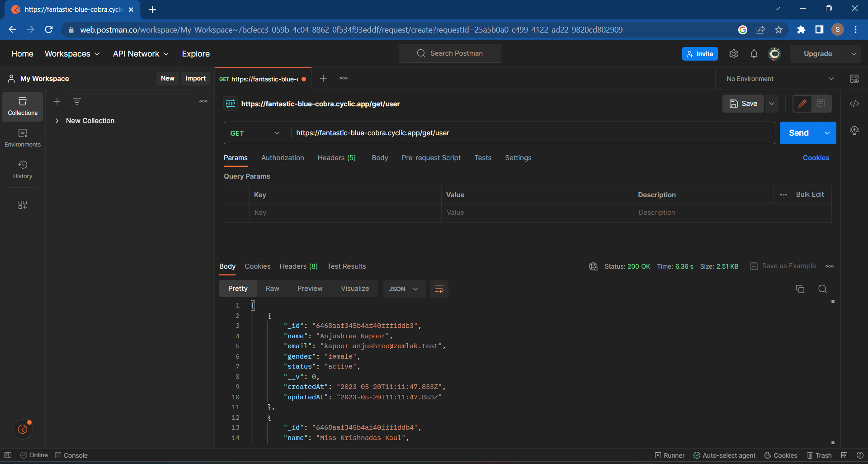Switch to the Raw response view

(x=272, y=289)
